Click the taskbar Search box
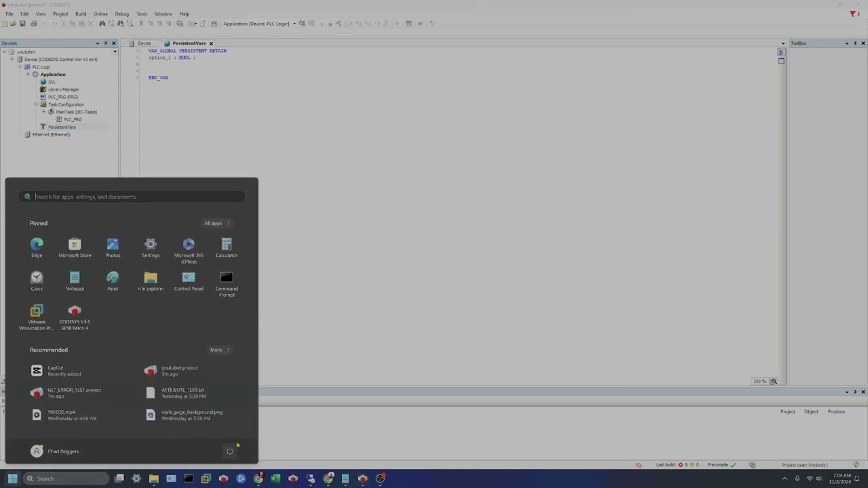868x488 pixels. pyautogui.click(x=65, y=479)
